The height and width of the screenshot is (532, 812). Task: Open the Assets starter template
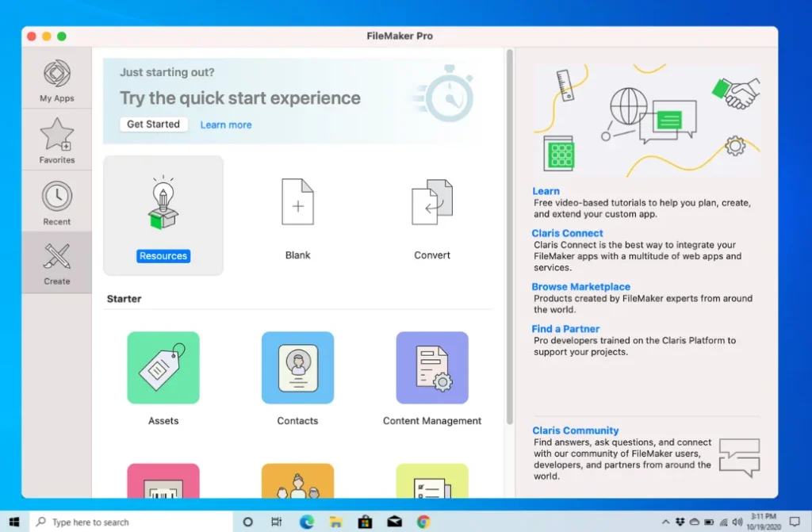coord(163,368)
